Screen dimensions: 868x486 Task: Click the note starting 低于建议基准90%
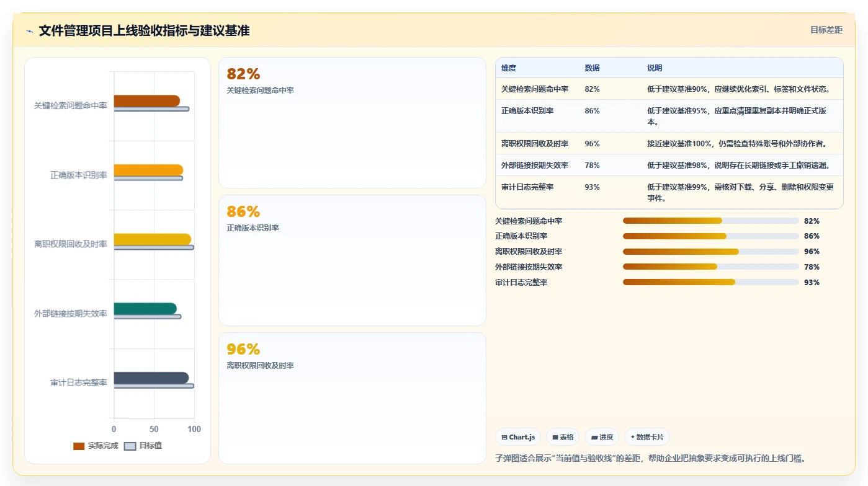[x=738, y=89]
